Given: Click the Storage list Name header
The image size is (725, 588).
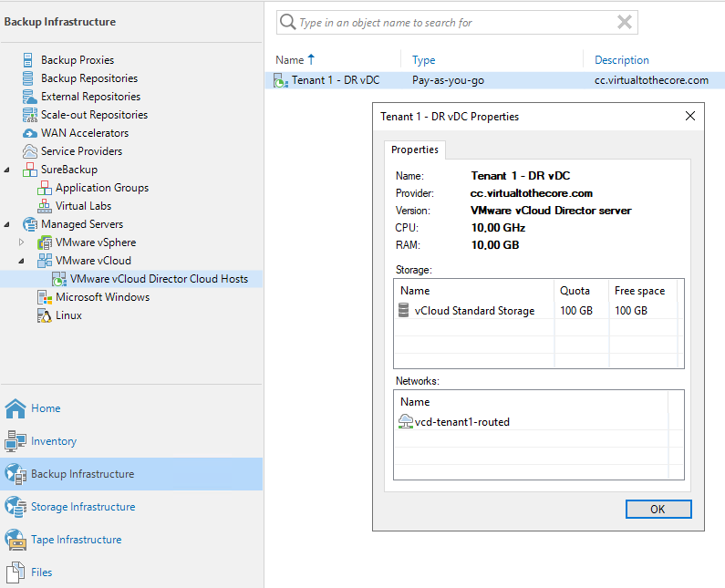Looking at the screenshot, I should pyautogui.click(x=415, y=291).
